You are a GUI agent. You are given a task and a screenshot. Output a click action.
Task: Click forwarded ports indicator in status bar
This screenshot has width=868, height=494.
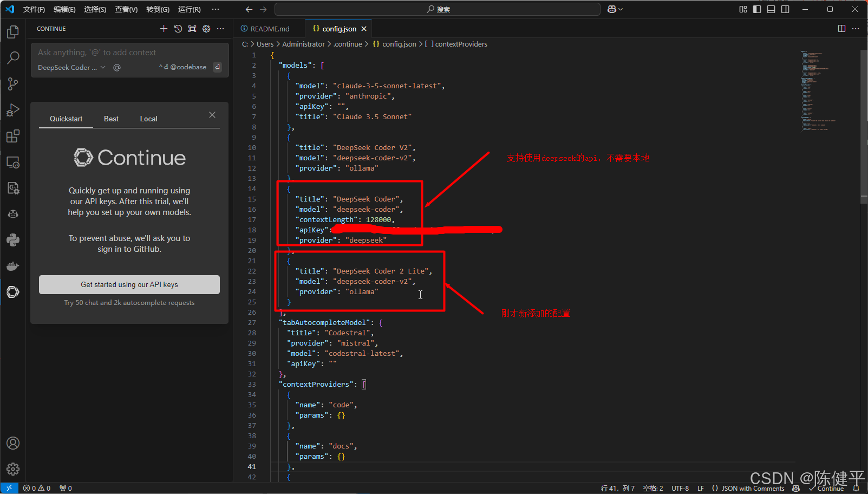pyautogui.click(x=66, y=488)
